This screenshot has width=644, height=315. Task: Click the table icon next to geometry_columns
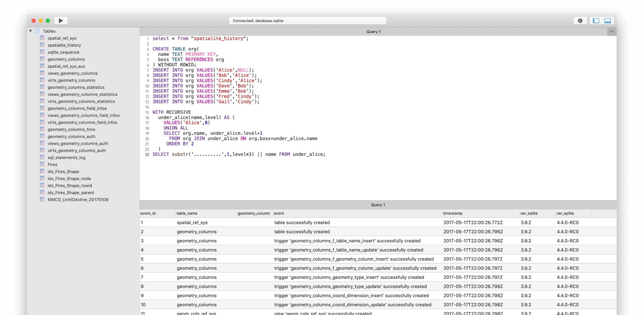point(42,59)
